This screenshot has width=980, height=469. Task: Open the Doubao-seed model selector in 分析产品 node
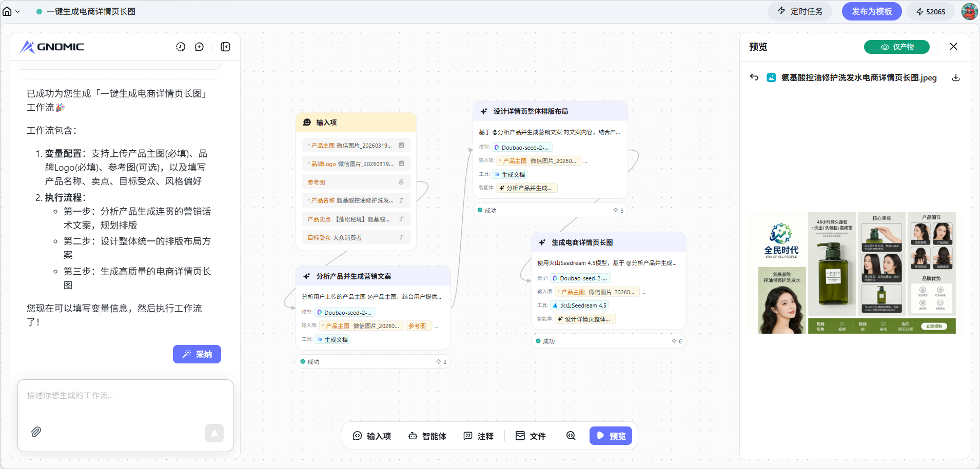345,312
